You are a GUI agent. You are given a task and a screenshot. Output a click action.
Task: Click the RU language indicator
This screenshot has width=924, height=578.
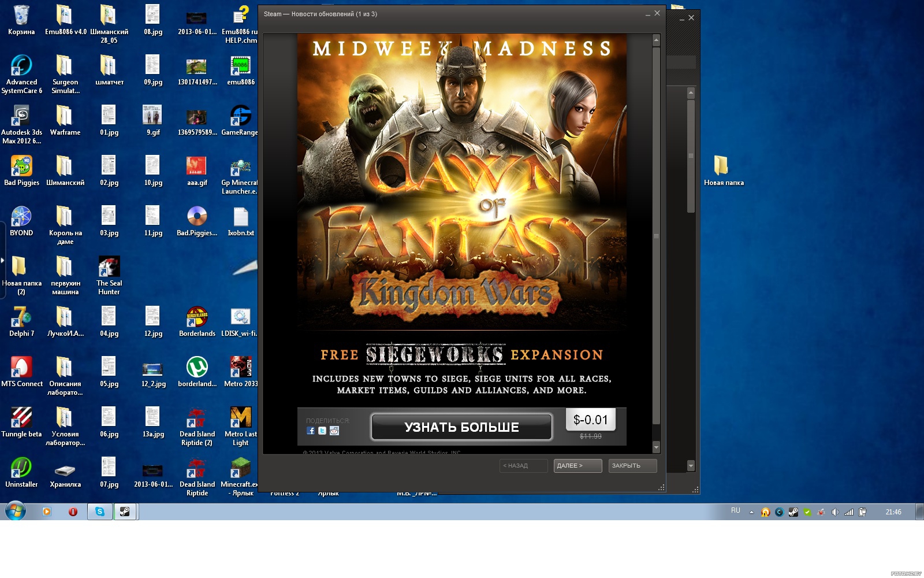click(x=735, y=511)
